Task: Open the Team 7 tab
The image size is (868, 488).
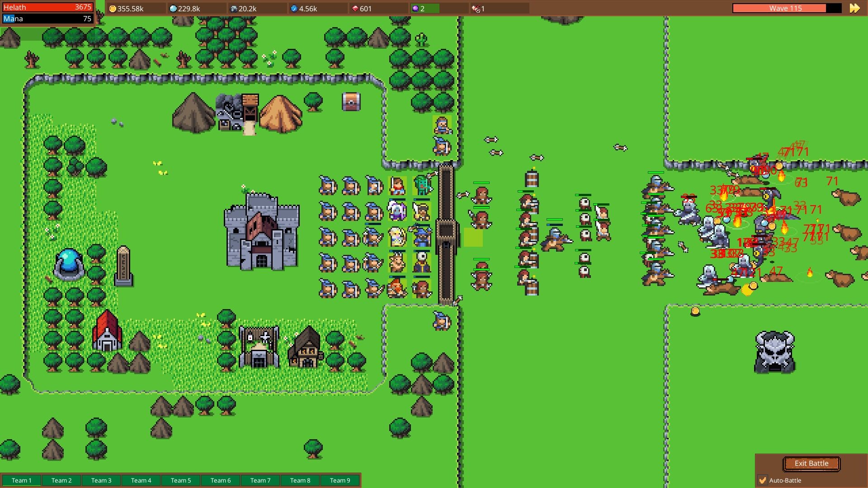Action: coord(260,480)
